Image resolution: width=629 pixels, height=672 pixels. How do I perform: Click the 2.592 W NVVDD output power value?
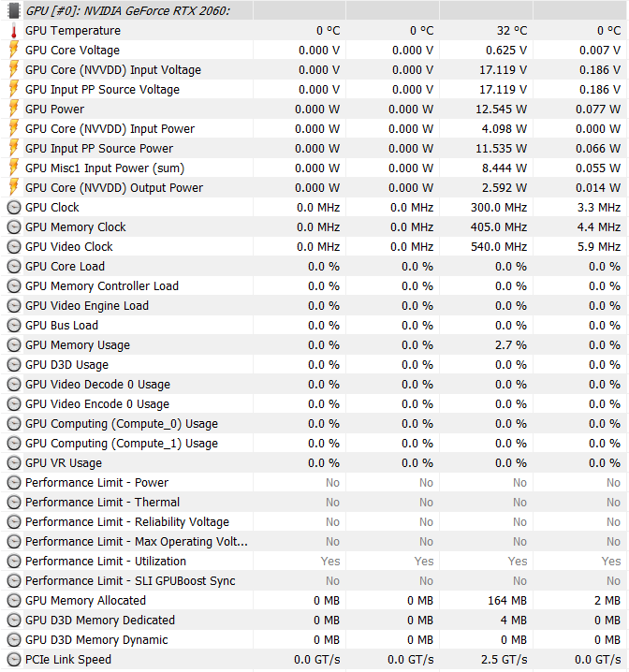coord(505,188)
